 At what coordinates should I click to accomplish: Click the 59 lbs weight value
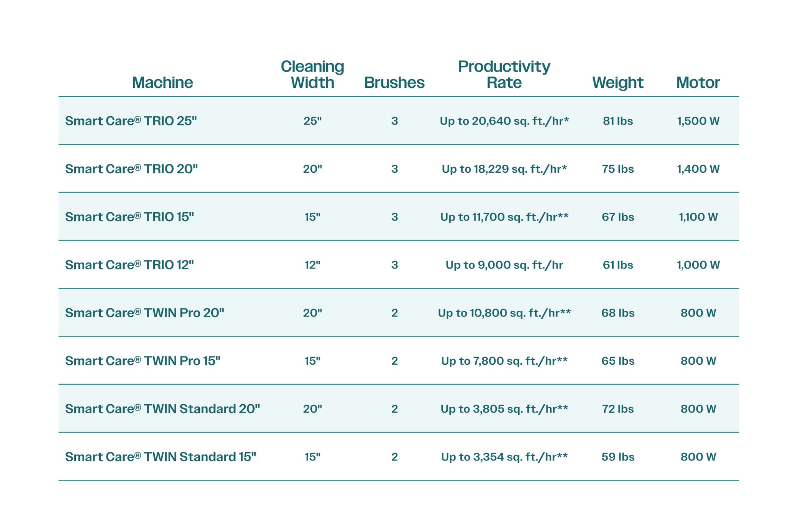coord(618,457)
